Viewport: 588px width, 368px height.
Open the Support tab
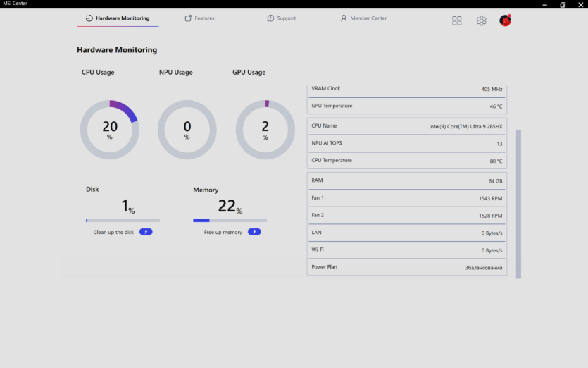[282, 18]
